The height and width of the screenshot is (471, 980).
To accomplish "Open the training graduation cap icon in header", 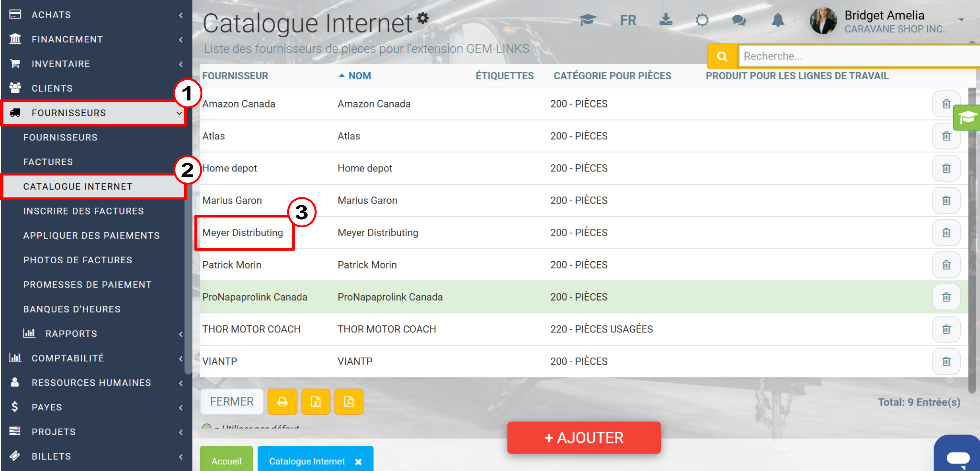I will (588, 20).
